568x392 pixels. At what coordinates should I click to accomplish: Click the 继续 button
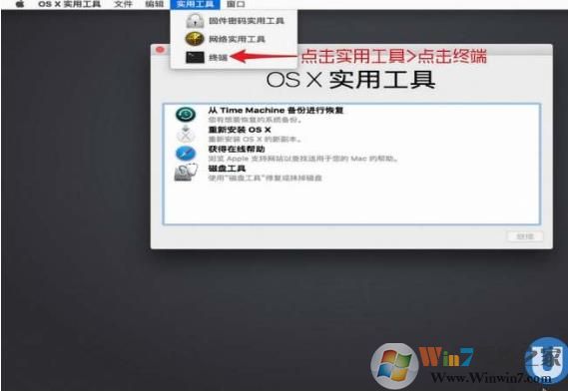(x=525, y=236)
